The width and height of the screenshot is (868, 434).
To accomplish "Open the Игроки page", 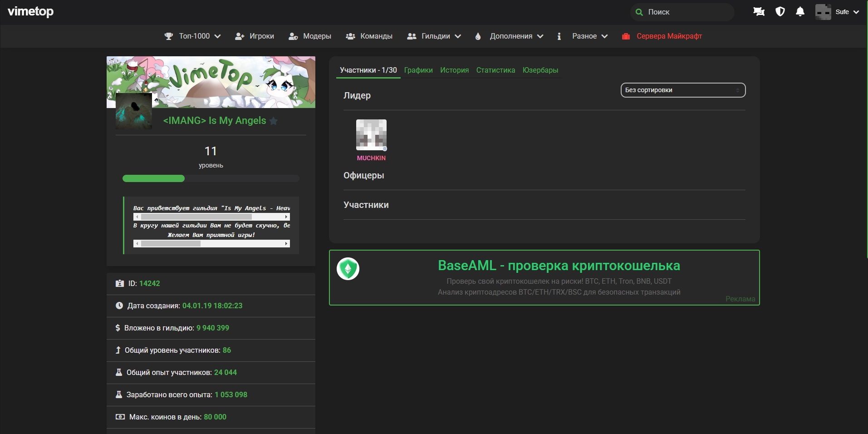I will pos(255,36).
